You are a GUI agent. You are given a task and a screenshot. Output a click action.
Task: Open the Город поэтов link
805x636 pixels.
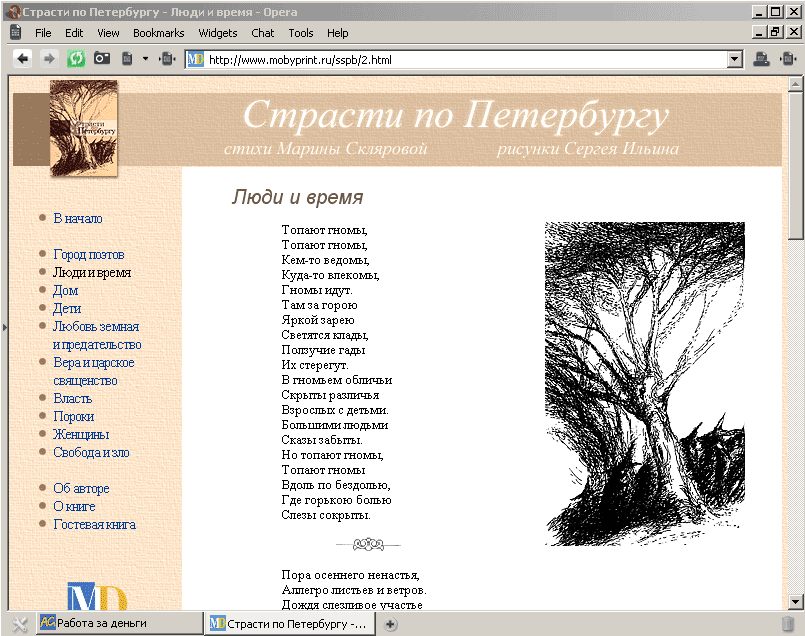tap(89, 255)
